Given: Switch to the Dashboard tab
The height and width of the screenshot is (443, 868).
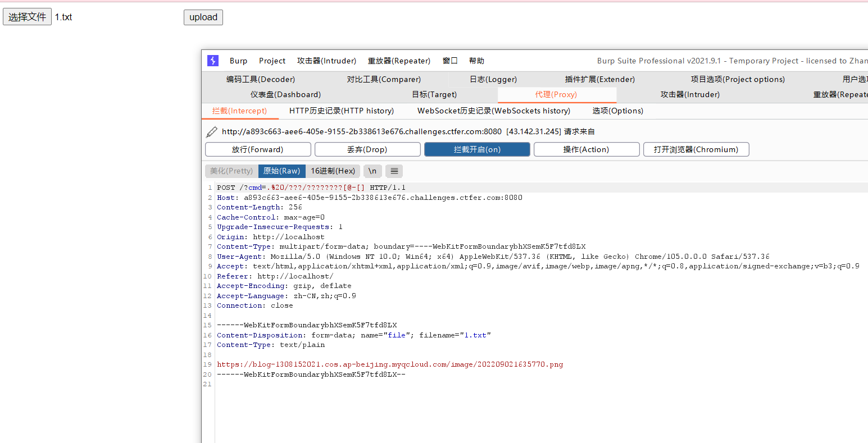Looking at the screenshot, I should coord(285,94).
